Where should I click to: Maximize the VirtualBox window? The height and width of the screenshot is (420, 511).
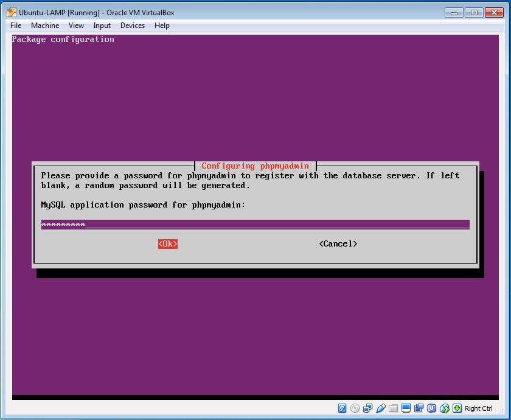pos(474,13)
